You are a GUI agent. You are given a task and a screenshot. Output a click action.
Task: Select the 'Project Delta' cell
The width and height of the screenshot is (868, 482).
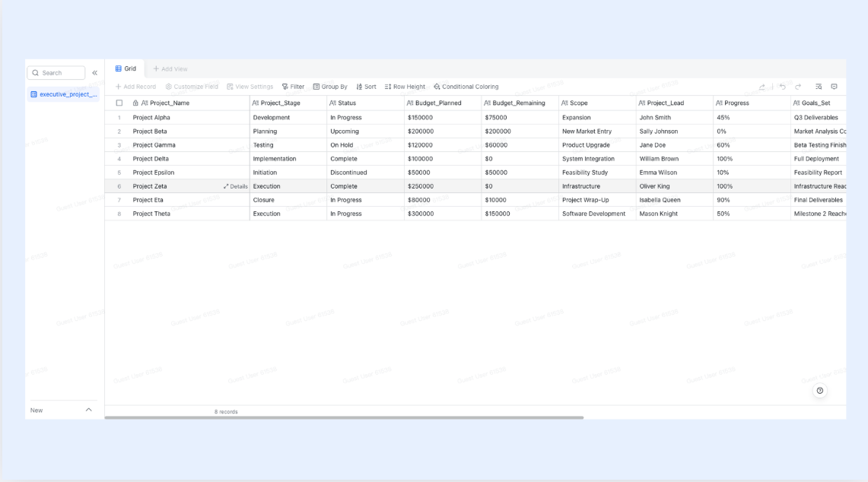[x=188, y=159]
